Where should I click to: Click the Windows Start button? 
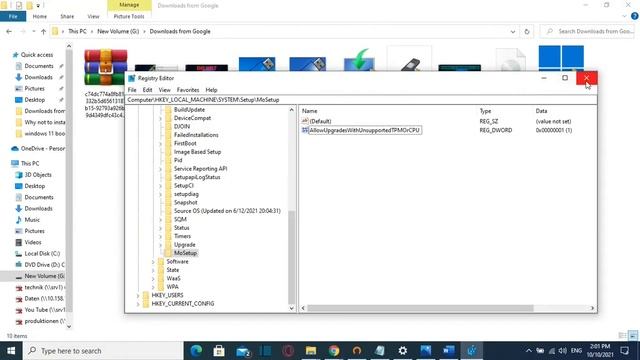click(x=11, y=351)
